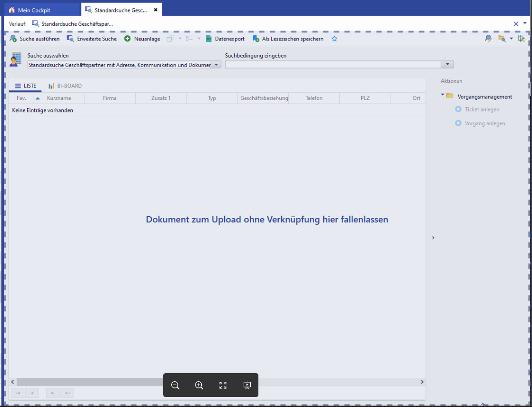This screenshot has width=532, height=407.
Task: Click the Neuanlage plus icon
Action: (128, 39)
